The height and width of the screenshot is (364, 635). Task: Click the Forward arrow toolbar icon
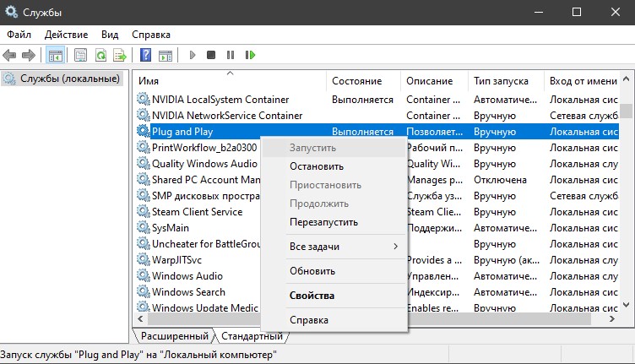coord(29,55)
